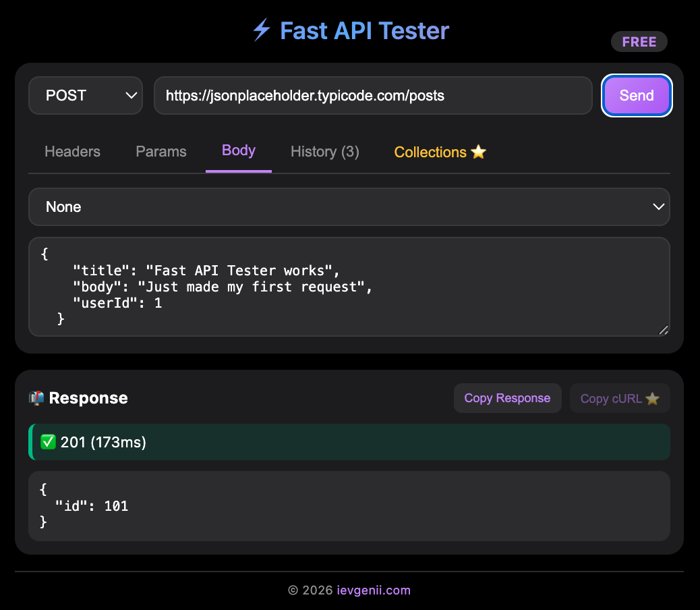
Task: Click the Copy Response button
Action: pos(508,398)
